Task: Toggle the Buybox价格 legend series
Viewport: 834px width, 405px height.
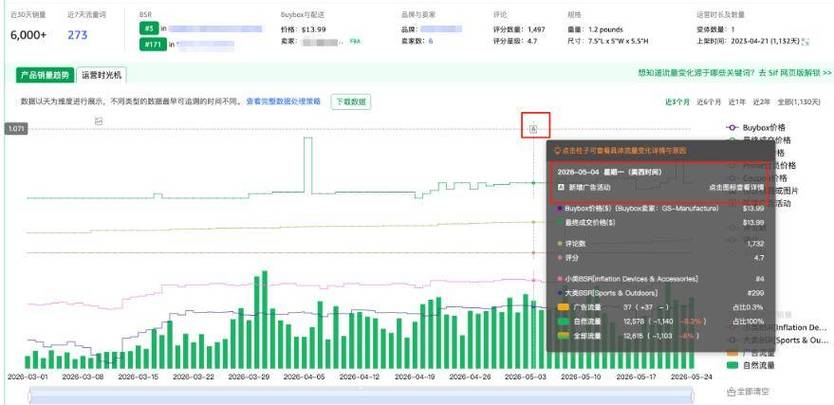Action: (755, 128)
